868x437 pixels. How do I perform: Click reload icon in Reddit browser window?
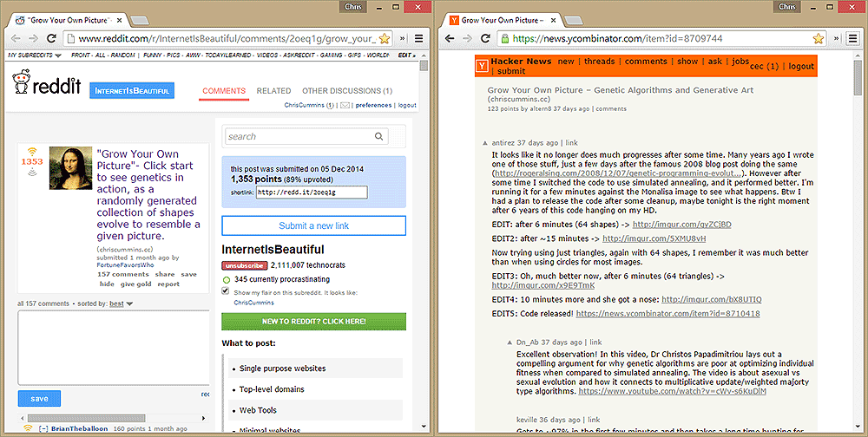click(x=51, y=39)
